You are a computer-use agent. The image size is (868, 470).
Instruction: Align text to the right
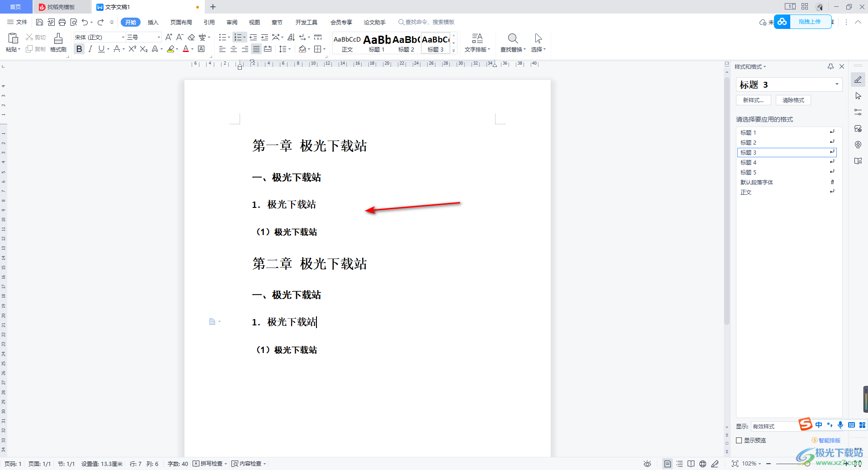(245, 49)
